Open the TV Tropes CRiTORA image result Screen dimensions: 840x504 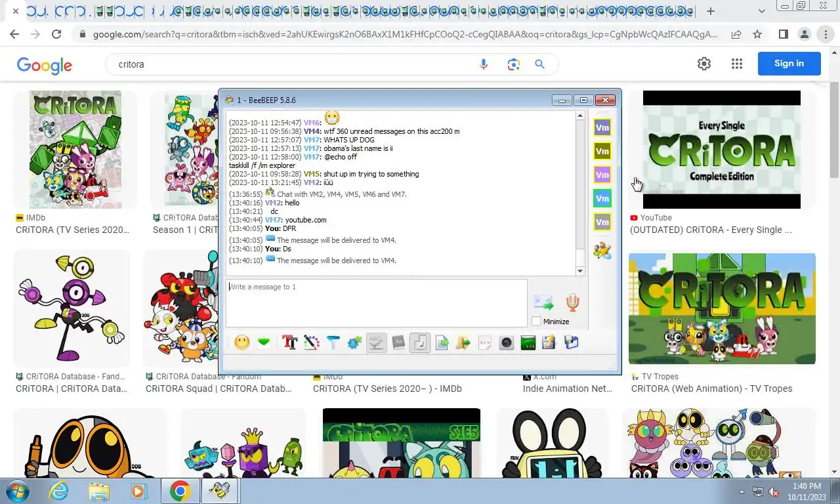tap(722, 308)
